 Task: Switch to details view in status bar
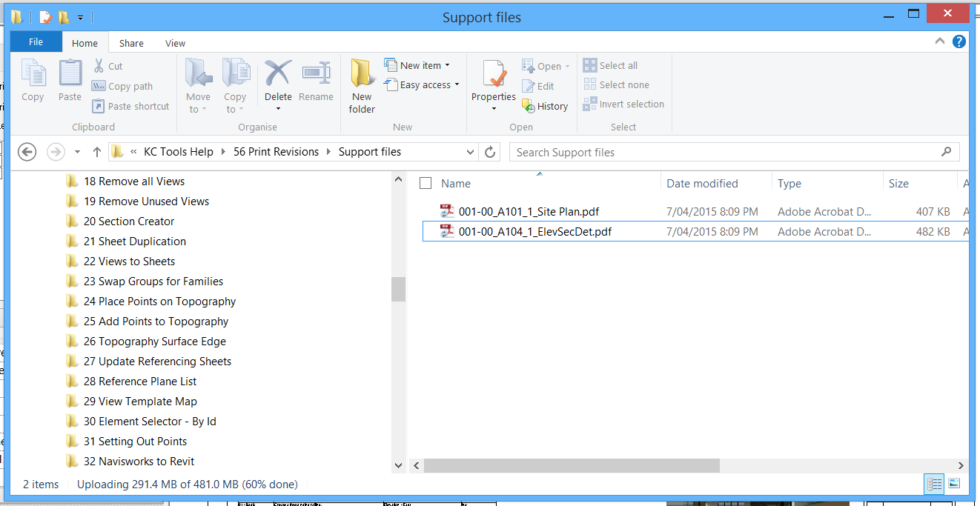[x=934, y=484]
